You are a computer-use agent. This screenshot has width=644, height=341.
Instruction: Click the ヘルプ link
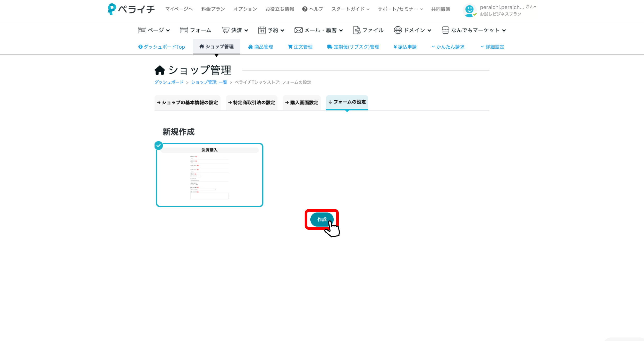click(x=313, y=9)
